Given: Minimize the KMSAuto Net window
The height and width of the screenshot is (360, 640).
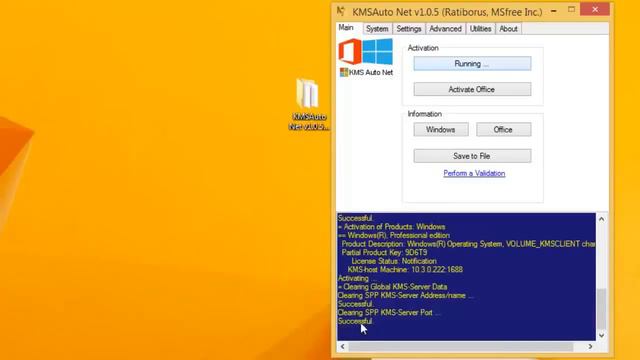Looking at the screenshot, I should pos(553,11).
